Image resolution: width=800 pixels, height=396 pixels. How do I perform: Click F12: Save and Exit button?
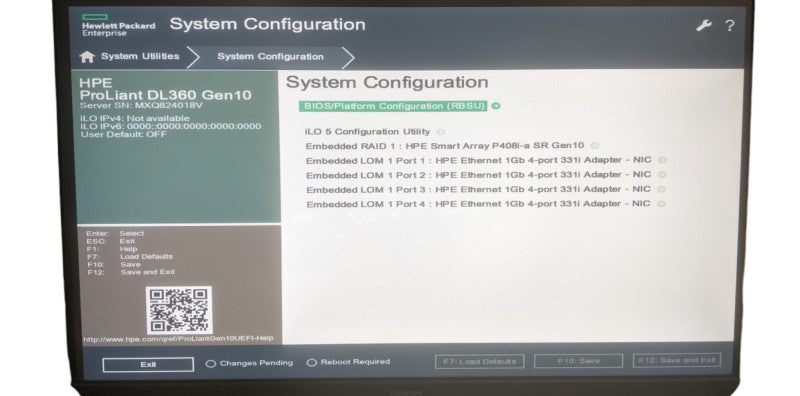(677, 360)
